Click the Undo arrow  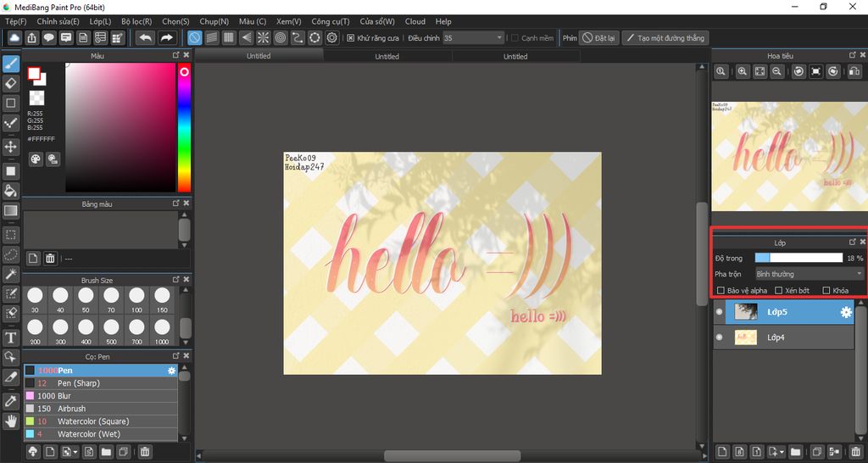(146, 37)
